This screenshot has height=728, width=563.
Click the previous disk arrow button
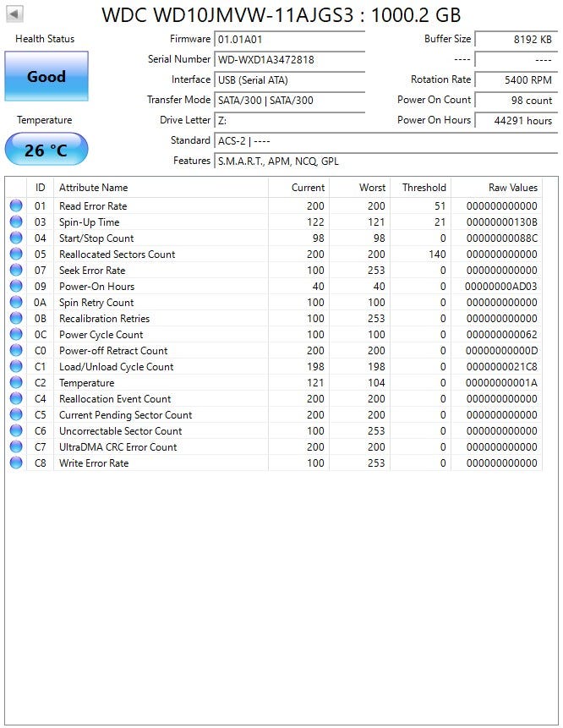(x=14, y=14)
